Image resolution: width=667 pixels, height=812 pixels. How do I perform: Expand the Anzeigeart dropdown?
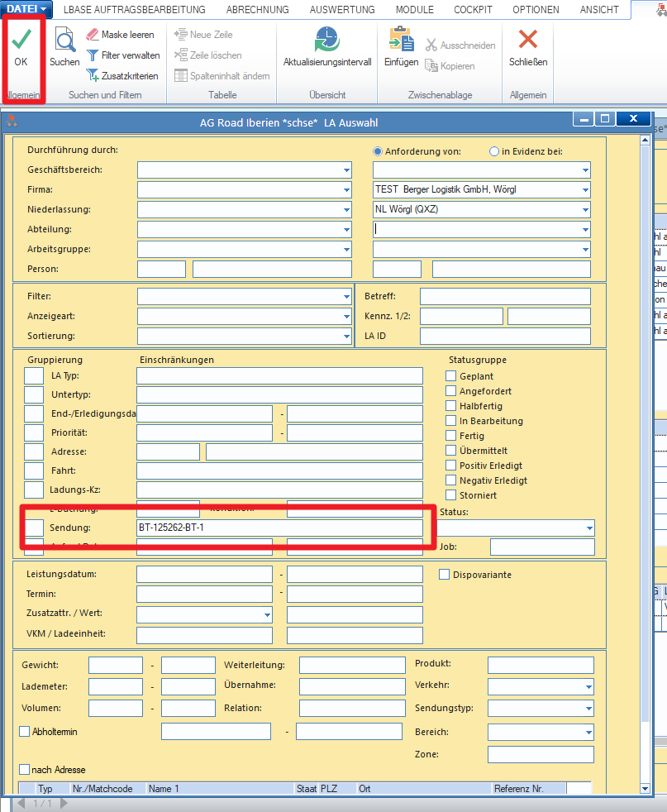tap(346, 317)
